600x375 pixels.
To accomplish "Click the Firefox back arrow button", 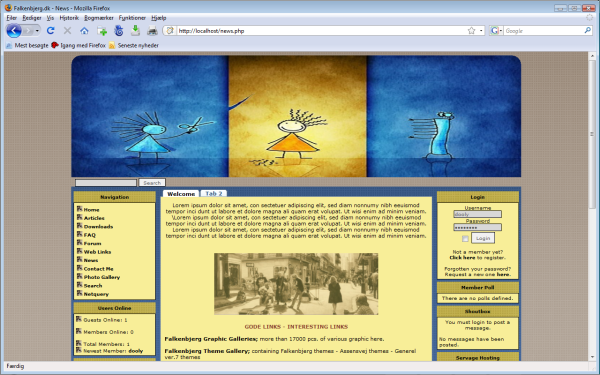I will point(14,31).
